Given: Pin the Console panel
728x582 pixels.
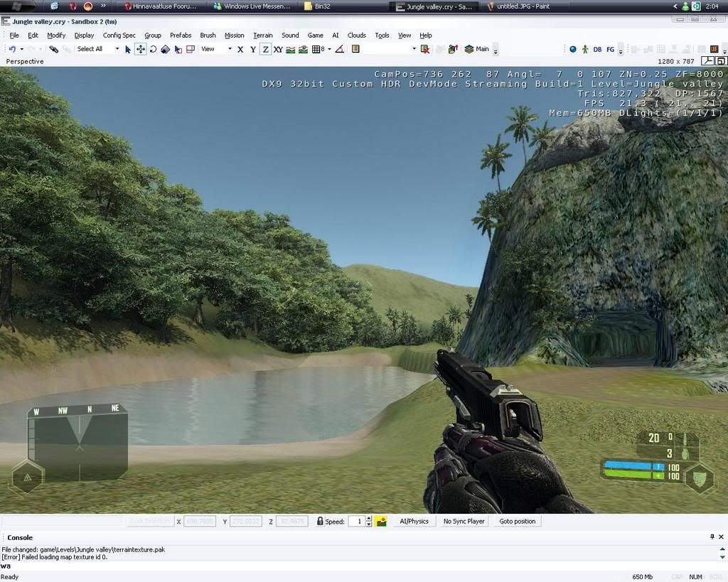Looking at the screenshot, I should point(712,537).
